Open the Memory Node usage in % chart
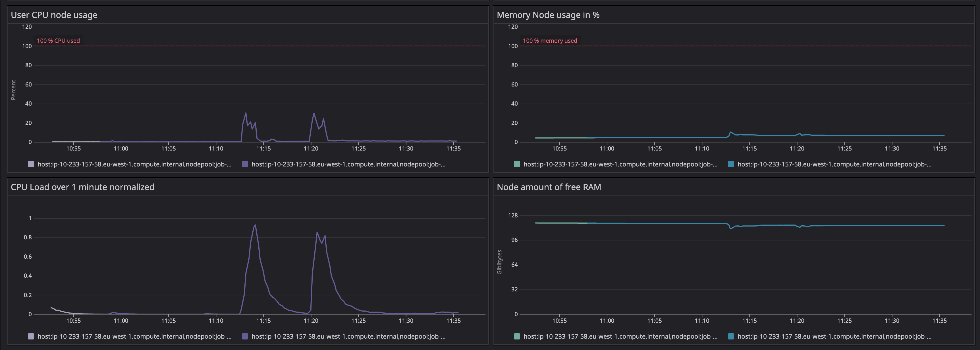980x350 pixels. pyautogui.click(x=548, y=15)
